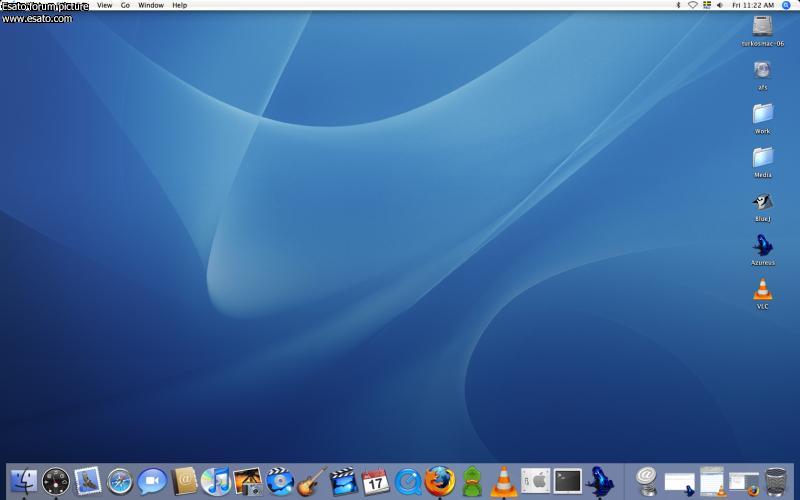This screenshot has height=500, width=800.
Task: Select the Azureus desktop icon
Action: point(762,247)
